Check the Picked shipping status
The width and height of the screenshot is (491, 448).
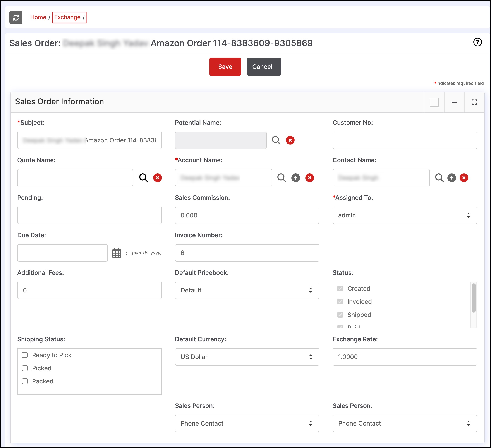[x=25, y=368]
